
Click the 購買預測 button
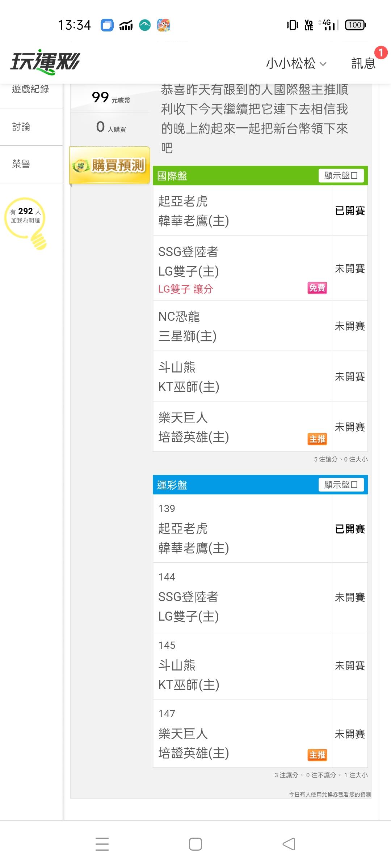(110, 165)
